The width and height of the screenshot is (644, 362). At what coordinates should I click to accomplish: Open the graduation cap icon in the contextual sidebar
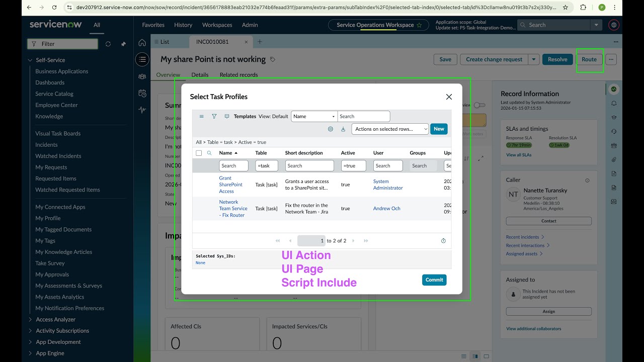coord(614,117)
